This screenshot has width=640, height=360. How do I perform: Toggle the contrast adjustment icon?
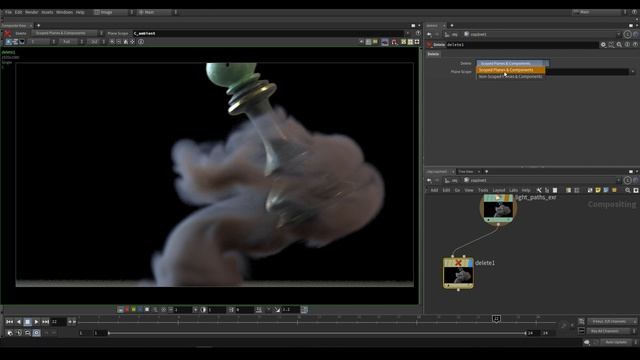tap(203, 310)
